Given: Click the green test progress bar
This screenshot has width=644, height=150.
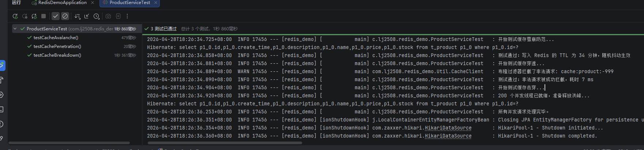Looking at the screenshot, I should tap(393, 35).
